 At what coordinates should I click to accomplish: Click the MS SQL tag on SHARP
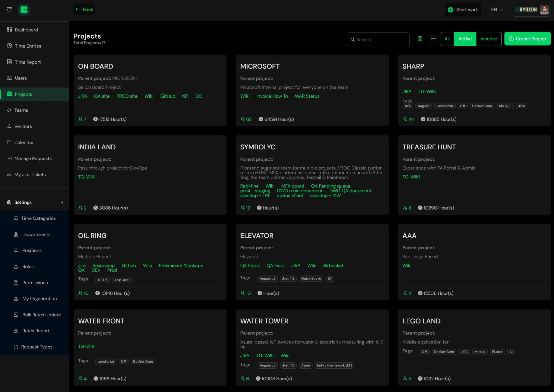[x=505, y=106]
